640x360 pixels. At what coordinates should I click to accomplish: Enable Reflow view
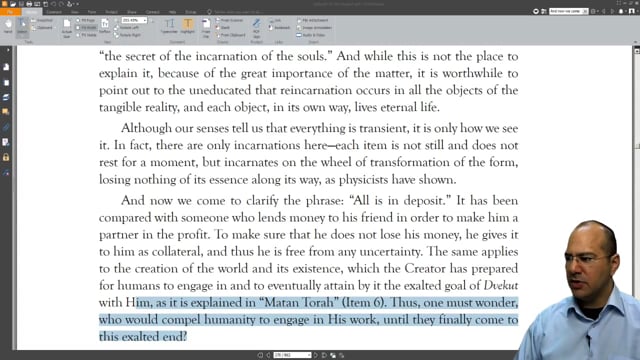pos(105,26)
